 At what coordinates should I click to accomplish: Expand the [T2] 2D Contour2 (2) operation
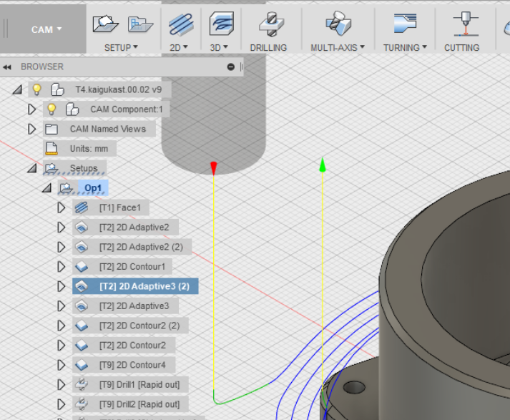point(61,326)
